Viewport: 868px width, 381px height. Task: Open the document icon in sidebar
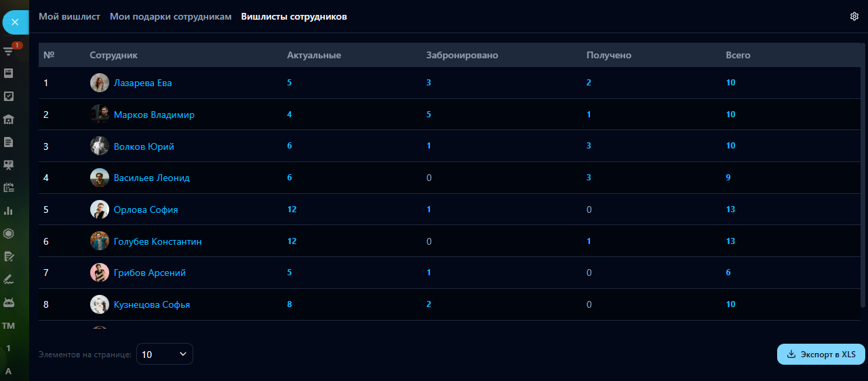coord(9,142)
